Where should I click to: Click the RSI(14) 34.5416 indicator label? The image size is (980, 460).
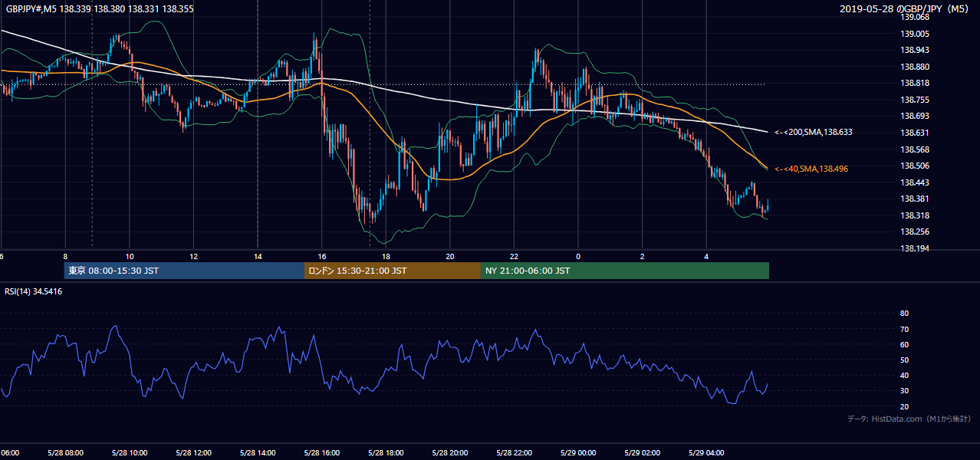click(34, 291)
